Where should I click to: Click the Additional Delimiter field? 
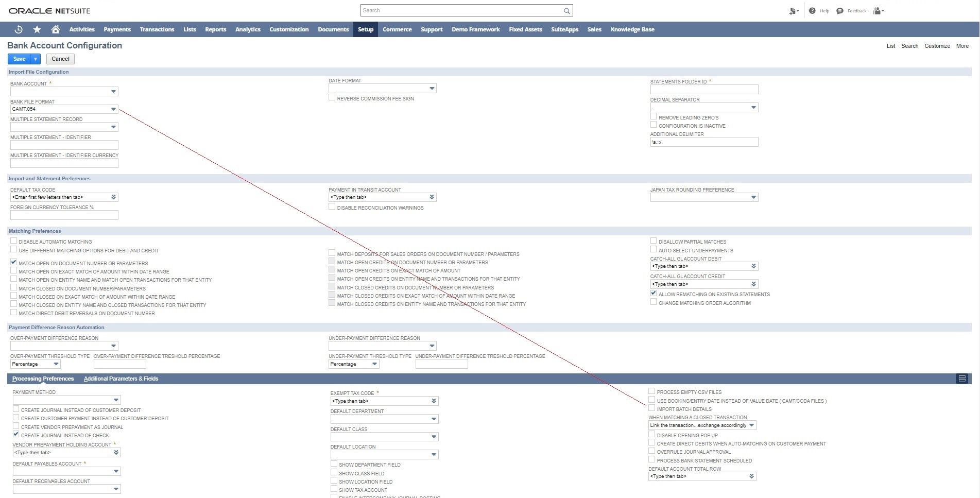(x=704, y=142)
